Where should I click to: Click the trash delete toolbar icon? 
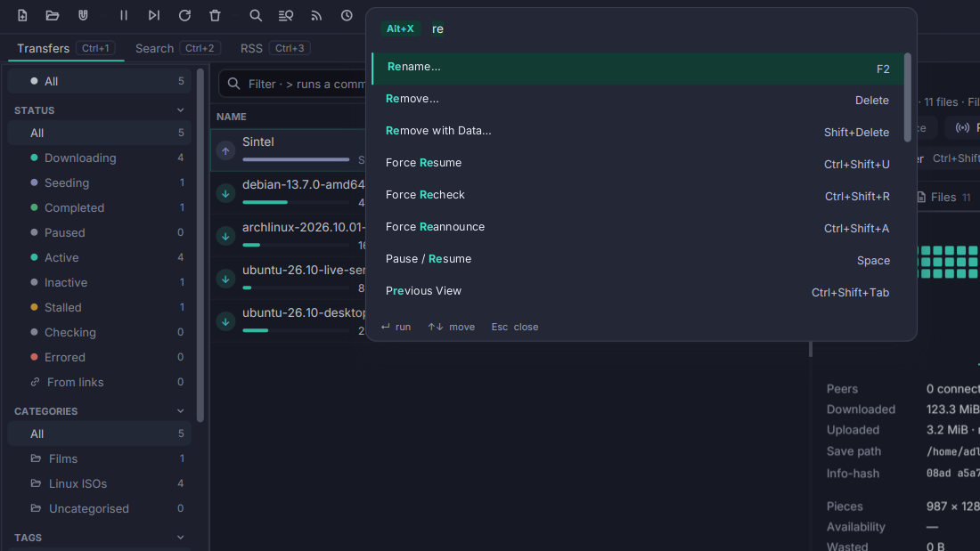(x=215, y=16)
